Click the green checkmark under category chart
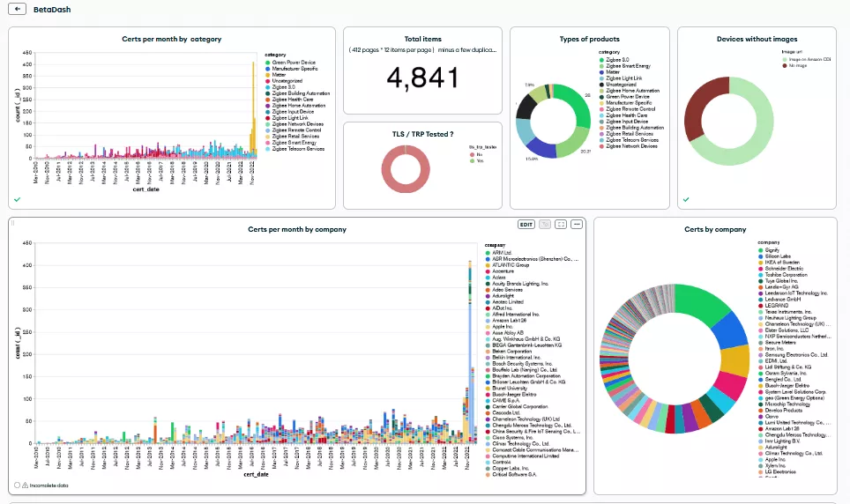The image size is (850, 504). (18, 200)
